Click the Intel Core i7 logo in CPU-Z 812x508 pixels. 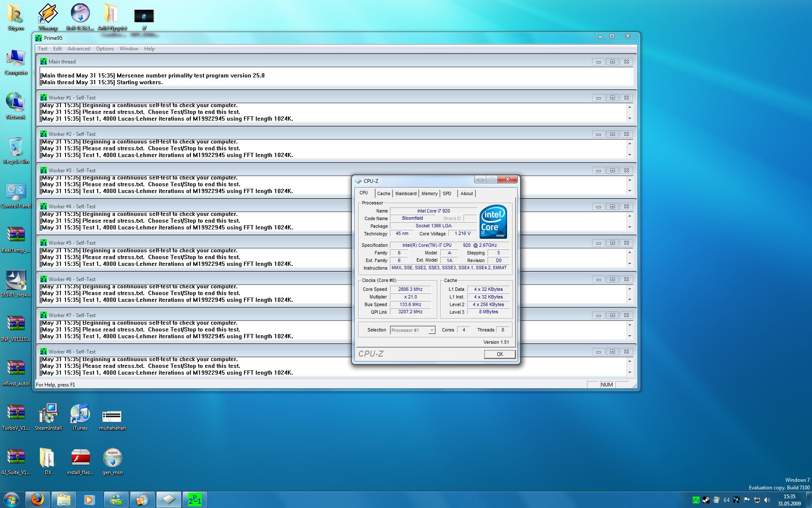click(493, 222)
